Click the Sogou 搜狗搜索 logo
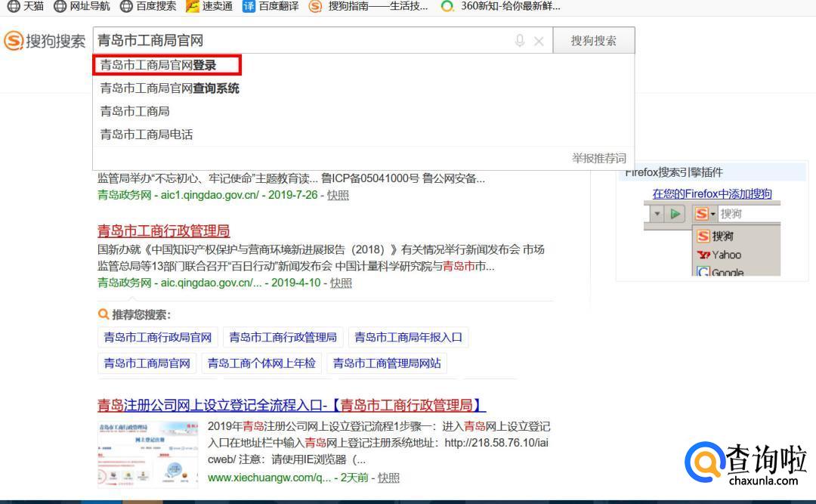This screenshot has width=816, height=504. coord(45,41)
